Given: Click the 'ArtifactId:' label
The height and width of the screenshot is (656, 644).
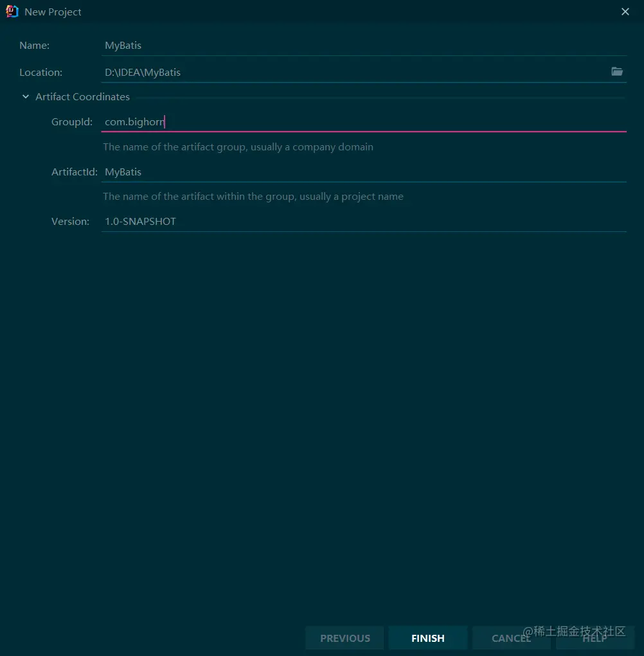Looking at the screenshot, I should pyautogui.click(x=75, y=172).
